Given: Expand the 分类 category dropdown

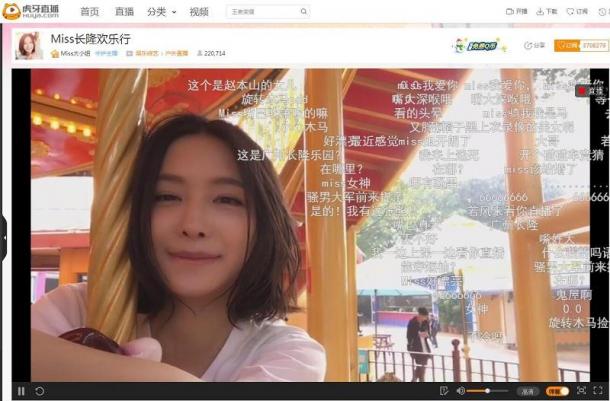Looking at the screenshot, I should pos(161,12).
